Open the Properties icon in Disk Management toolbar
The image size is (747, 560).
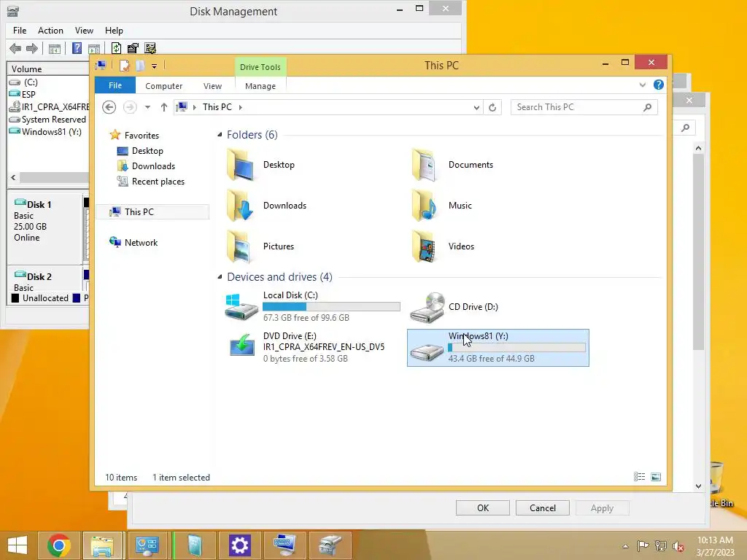pos(133,48)
